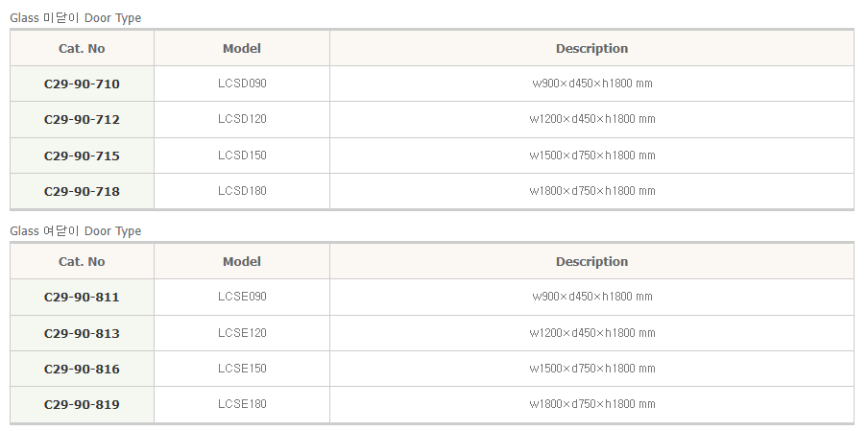
Task: Click catalog number C29-90-811
Action: pos(82,298)
